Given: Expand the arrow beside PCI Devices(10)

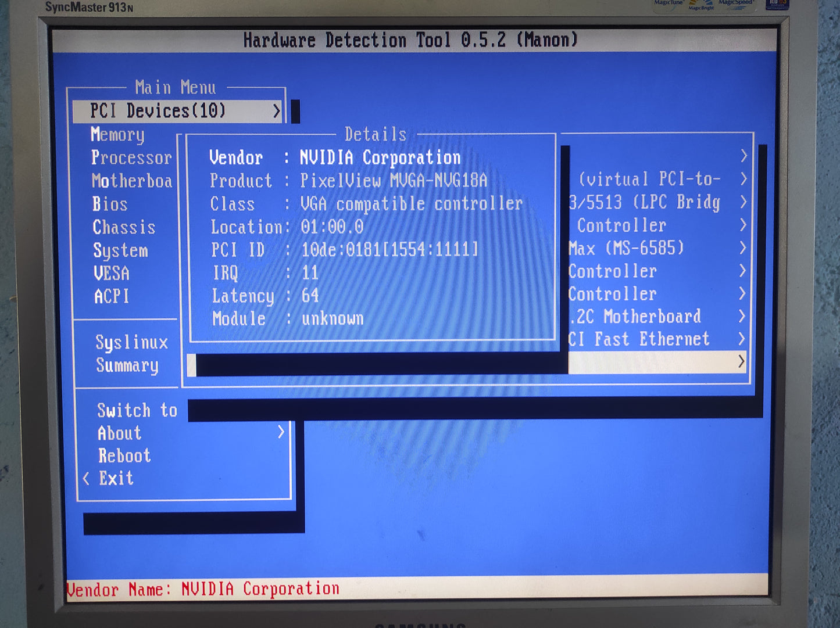Looking at the screenshot, I should coord(277,111).
